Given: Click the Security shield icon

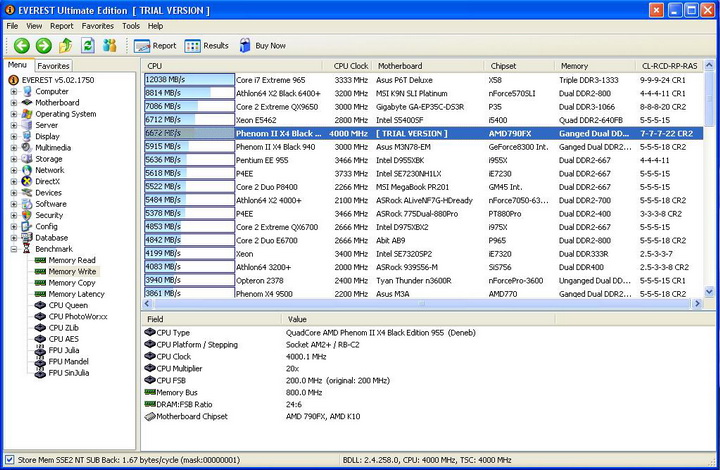Looking at the screenshot, I should (27, 215).
